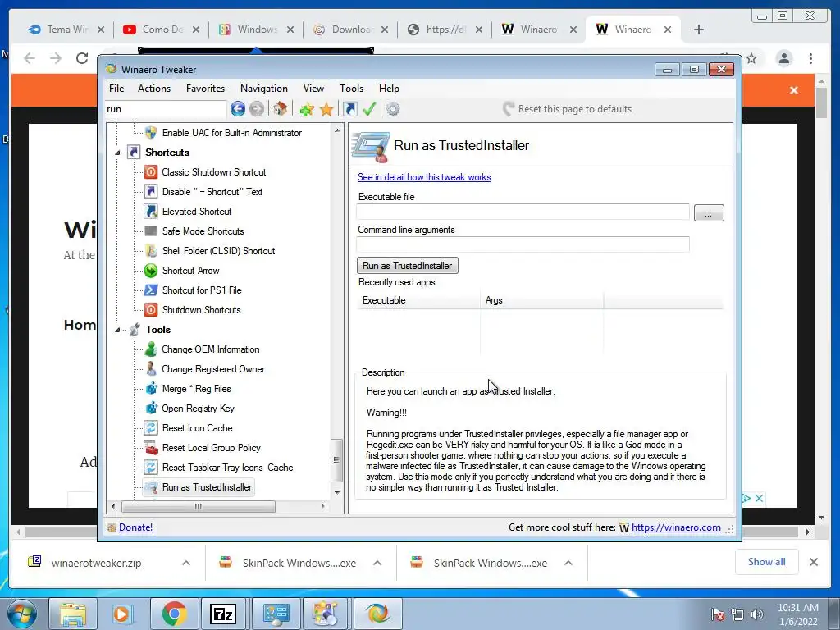
Task: Collapse the Shortcuts tree section
Action: pyautogui.click(x=117, y=153)
